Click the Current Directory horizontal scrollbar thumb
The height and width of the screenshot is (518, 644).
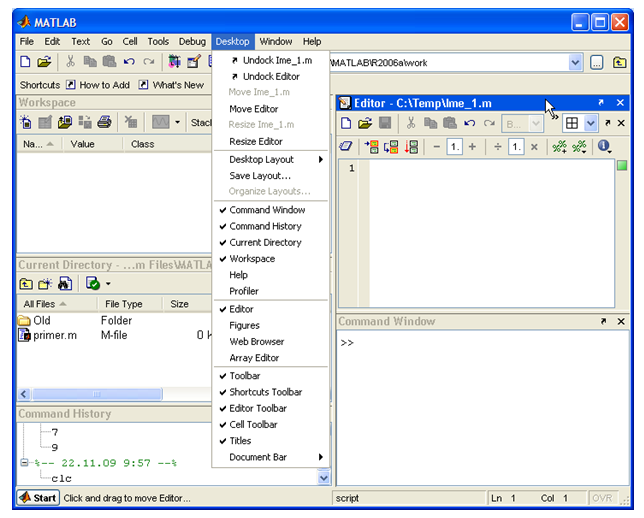(x=97, y=394)
